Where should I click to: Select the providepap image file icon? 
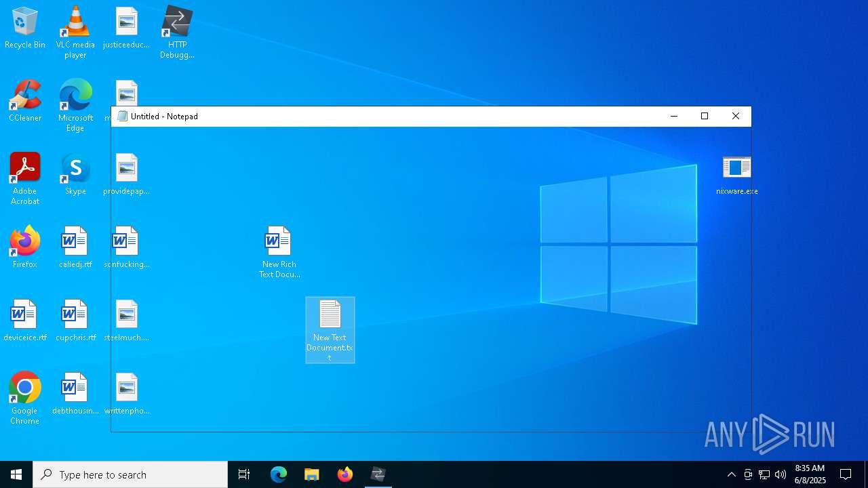click(127, 175)
